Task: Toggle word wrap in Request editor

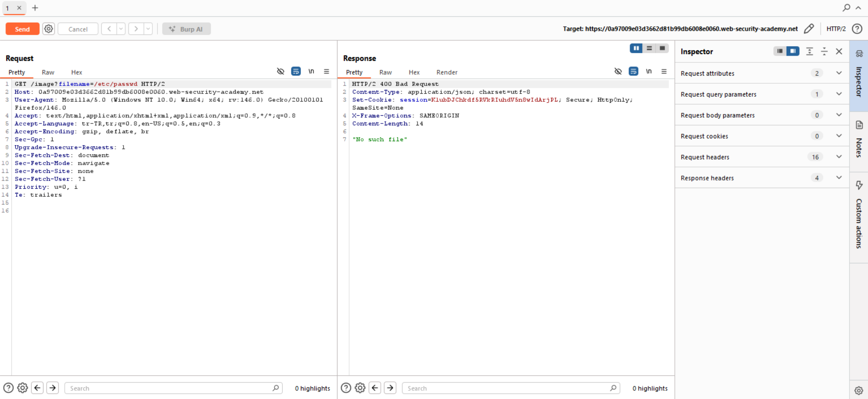Action: tap(296, 71)
